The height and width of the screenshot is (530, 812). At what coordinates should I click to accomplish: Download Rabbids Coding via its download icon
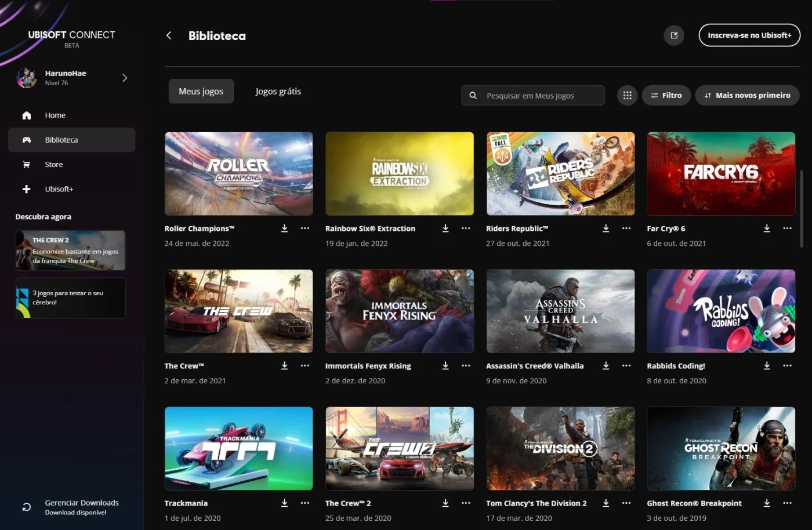[767, 366]
